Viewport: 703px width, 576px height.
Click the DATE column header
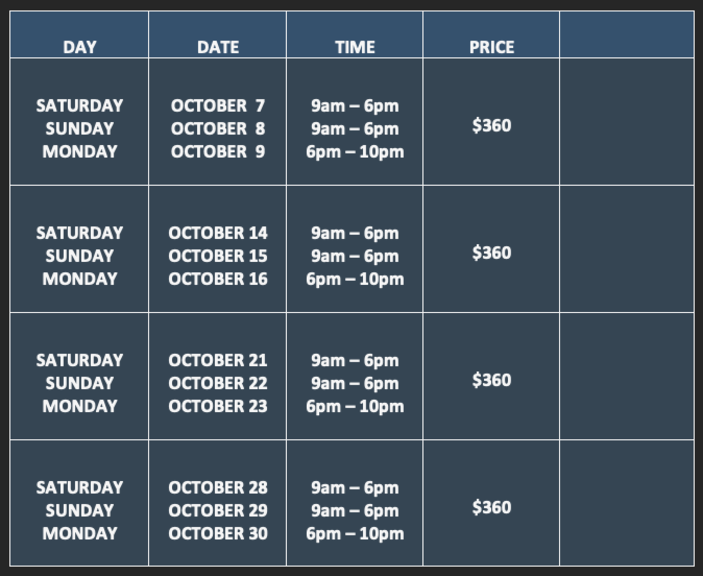point(218,47)
